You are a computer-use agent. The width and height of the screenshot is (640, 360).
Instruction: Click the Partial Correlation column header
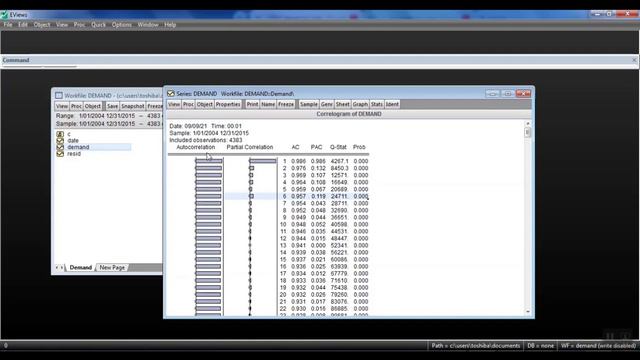click(250, 147)
